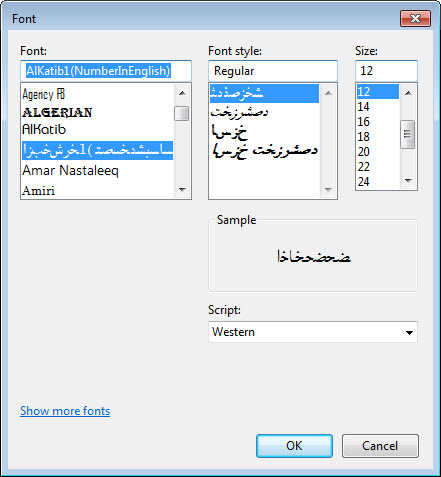This screenshot has width=441, height=477.
Task: Open the Show more fonts link
Action: coord(65,411)
